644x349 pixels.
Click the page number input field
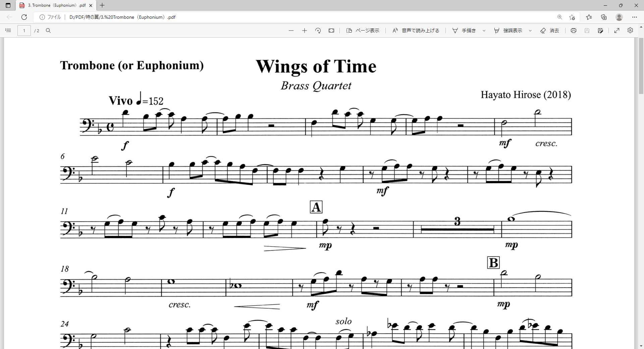24,31
